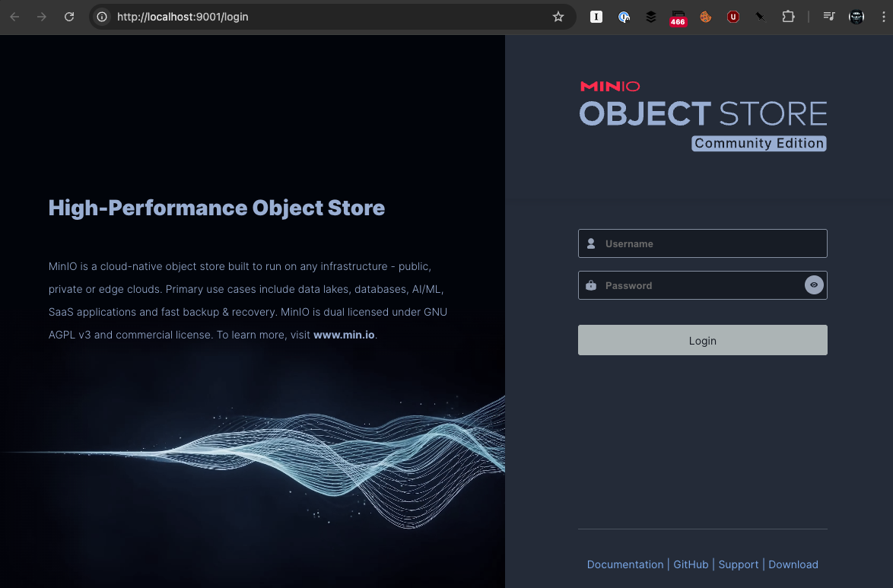The height and width of the screenshot is (588, 893).
Task: Visit the www.min.io link
Action: [343, 335]
